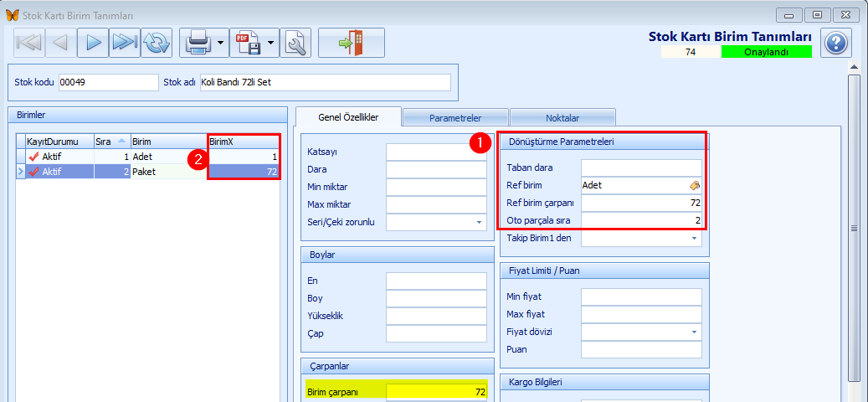
Task: Click the Birim çarpanı field
Action: [436, 392]
